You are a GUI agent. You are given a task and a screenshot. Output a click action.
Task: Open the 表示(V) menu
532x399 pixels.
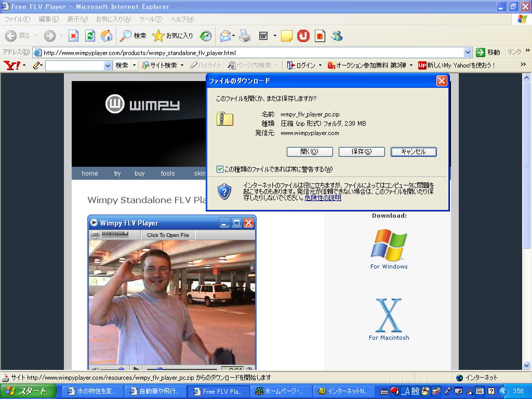[77, 19]
